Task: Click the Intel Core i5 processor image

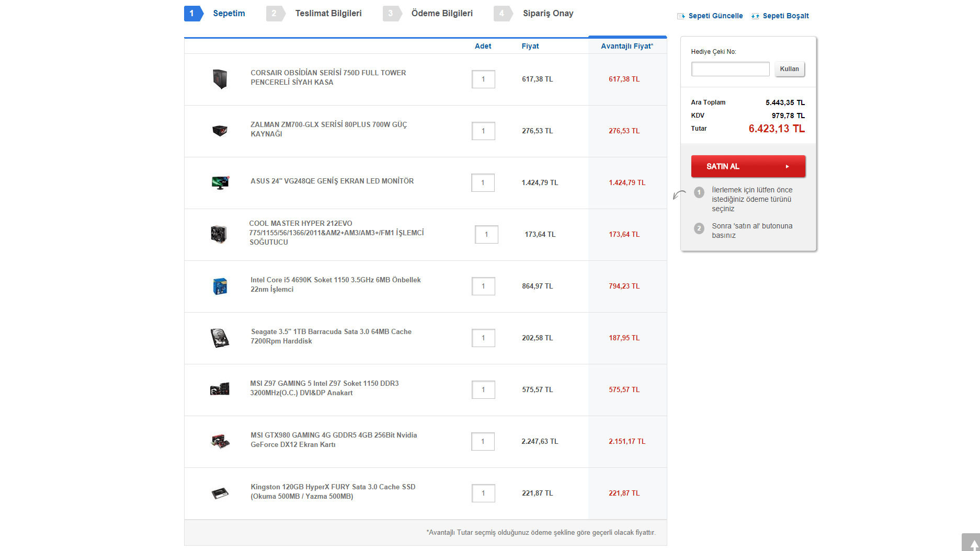Action: (220, 286)
